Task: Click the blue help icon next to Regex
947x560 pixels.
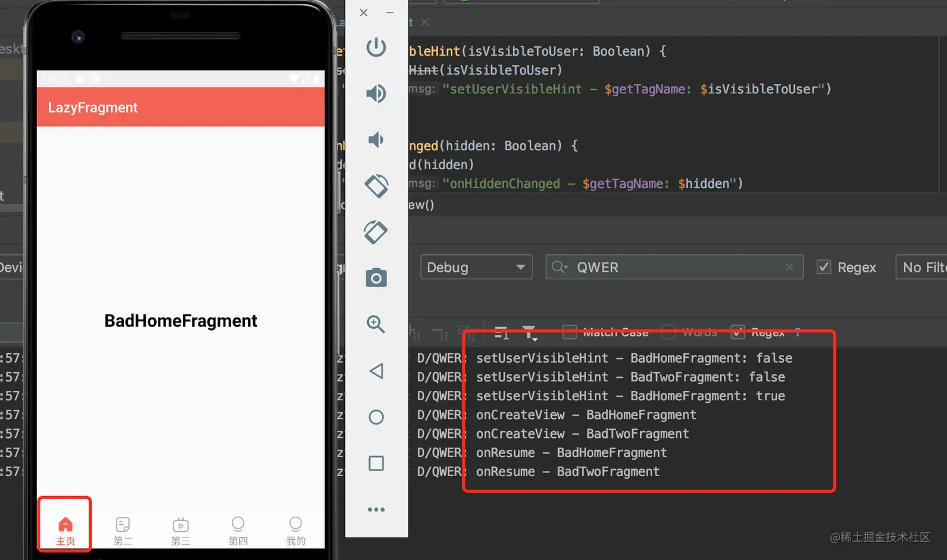Action: click(797, 333)
